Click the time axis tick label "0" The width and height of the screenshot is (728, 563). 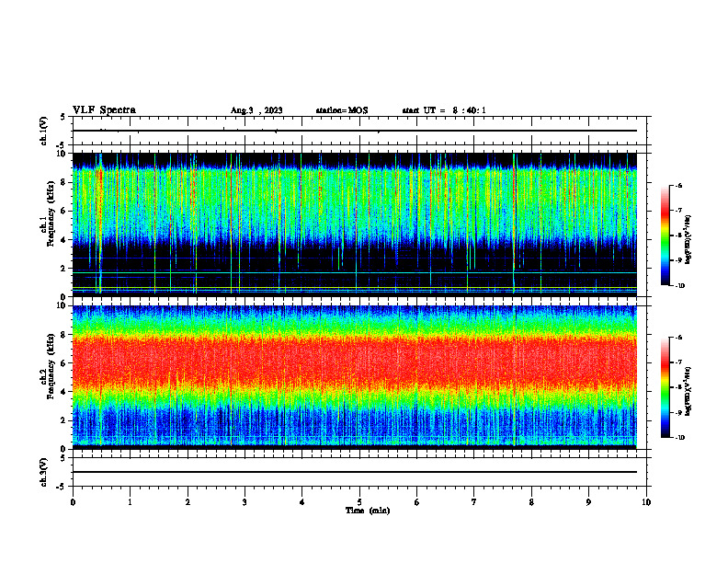pos(73,502)
